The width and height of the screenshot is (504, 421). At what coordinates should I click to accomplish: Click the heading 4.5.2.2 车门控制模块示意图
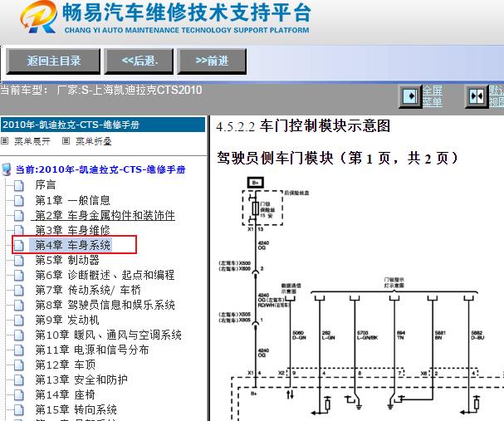tap(303, 126)
